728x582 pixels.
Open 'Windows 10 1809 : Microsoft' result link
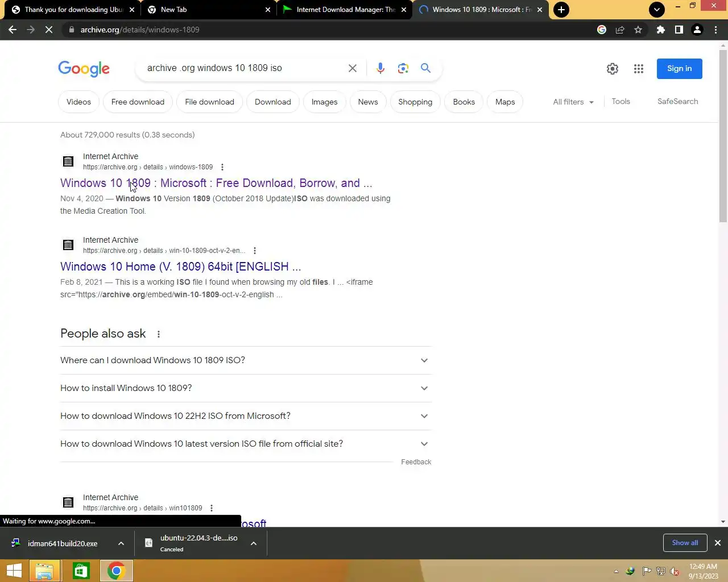(x=216, y=183)
